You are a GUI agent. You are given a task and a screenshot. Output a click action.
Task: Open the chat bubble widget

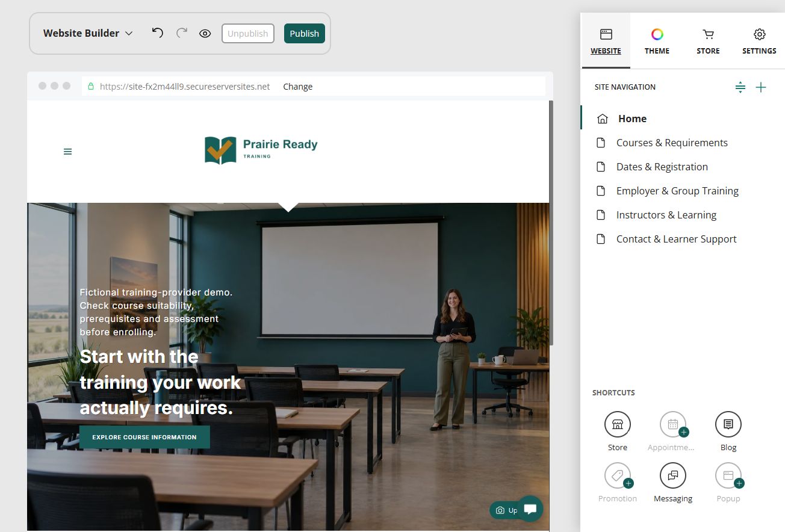pyautogui.click(x=530, y=509)
